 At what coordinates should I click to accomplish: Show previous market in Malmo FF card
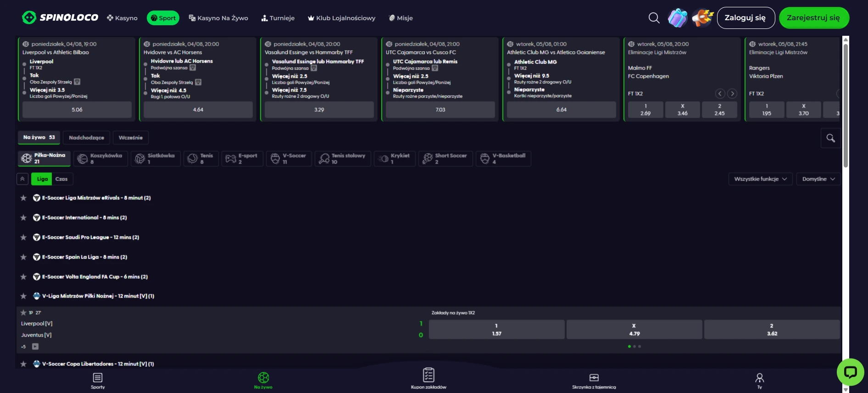click(x=720, y=94)
